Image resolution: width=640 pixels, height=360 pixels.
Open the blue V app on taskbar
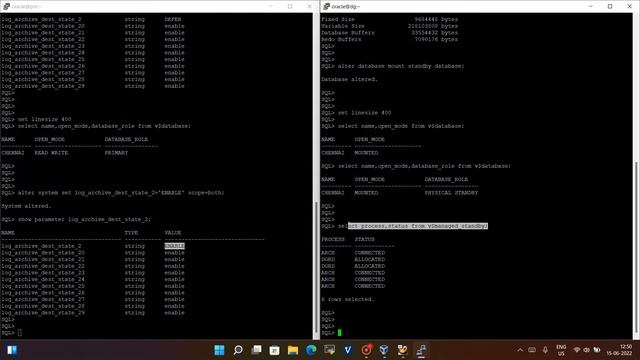348,350
